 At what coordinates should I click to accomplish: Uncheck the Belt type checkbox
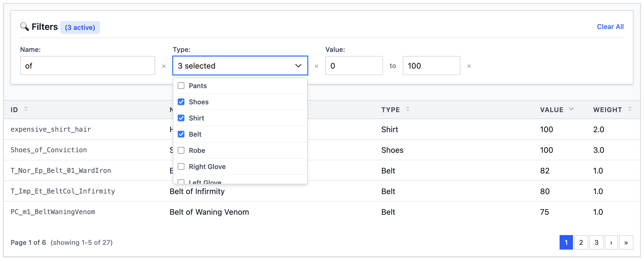(181, 134)
